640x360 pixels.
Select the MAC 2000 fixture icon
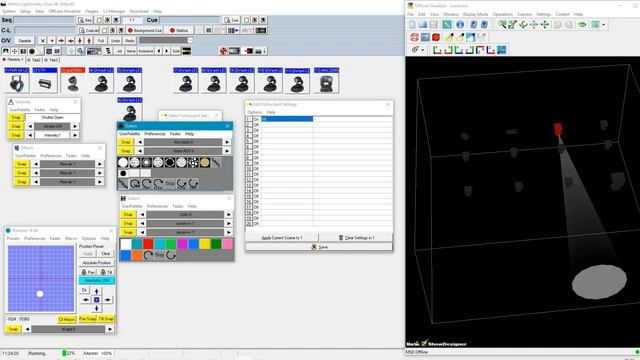pyautogui.click(x=326, y=80)
